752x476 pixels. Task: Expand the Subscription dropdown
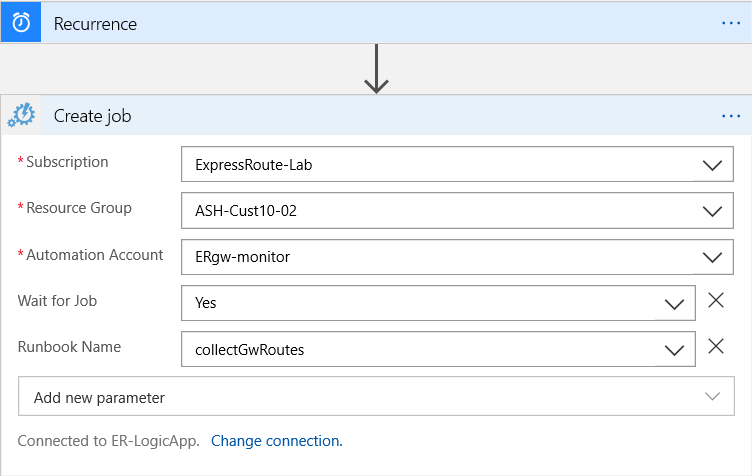(712, 165)
